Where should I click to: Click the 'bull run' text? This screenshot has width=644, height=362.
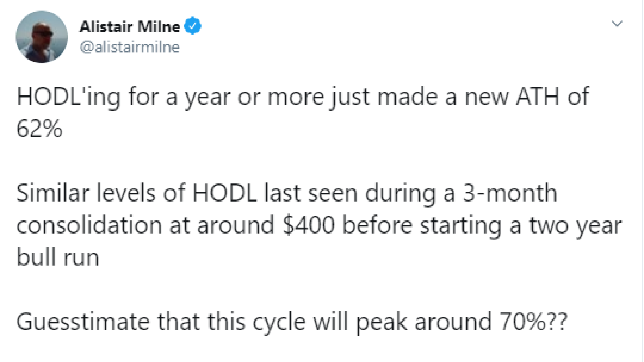click(x=58, y=257)
